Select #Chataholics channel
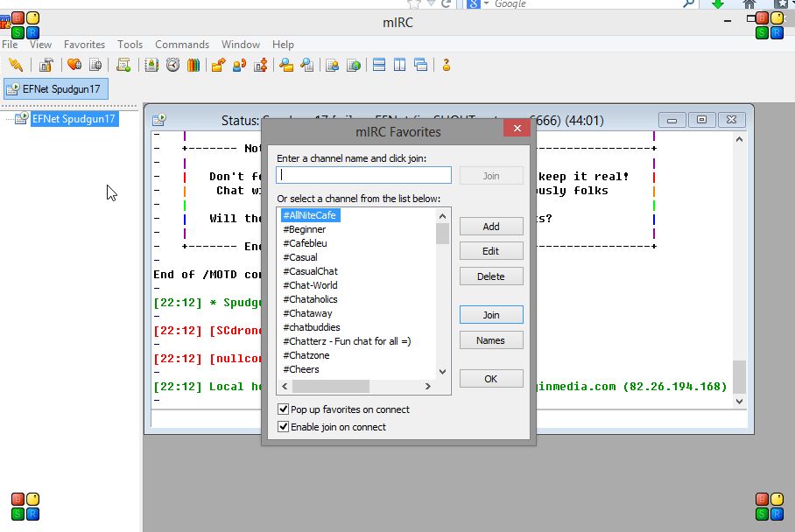The image size is (795, 532). [310, 299]
